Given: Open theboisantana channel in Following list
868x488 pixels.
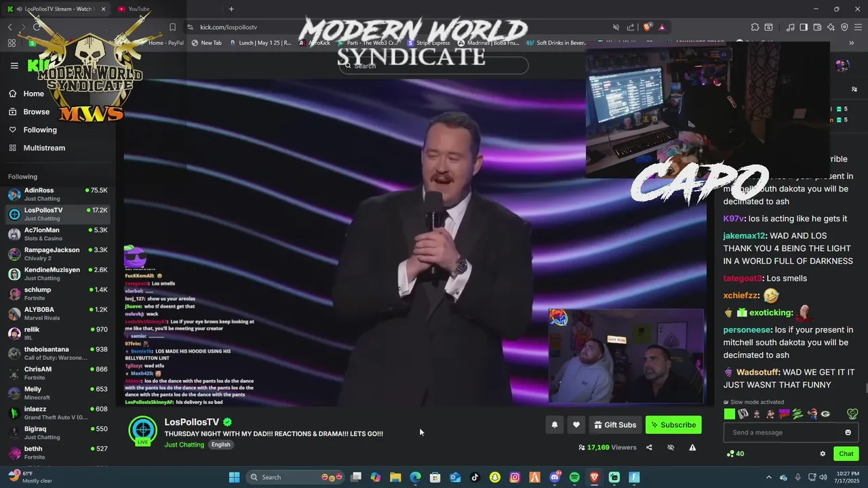Looking at the screenshot, I should point(58,353).
